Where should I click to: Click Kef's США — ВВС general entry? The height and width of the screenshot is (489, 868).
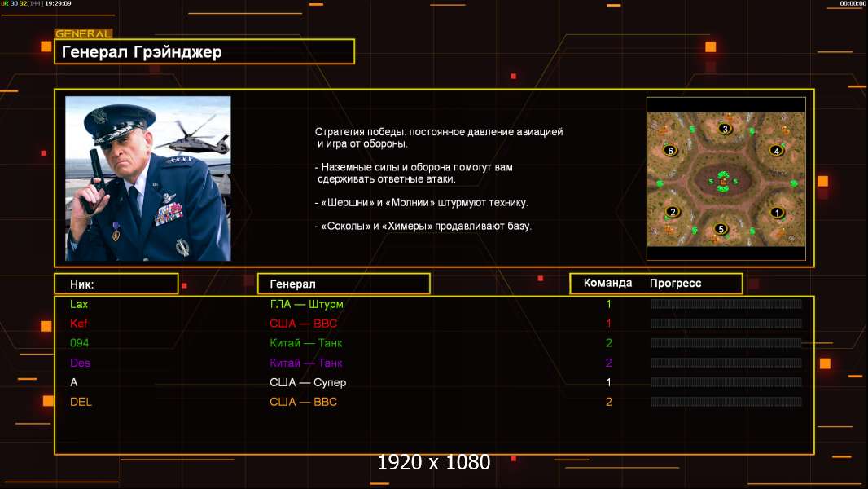(x=303, y=324)
